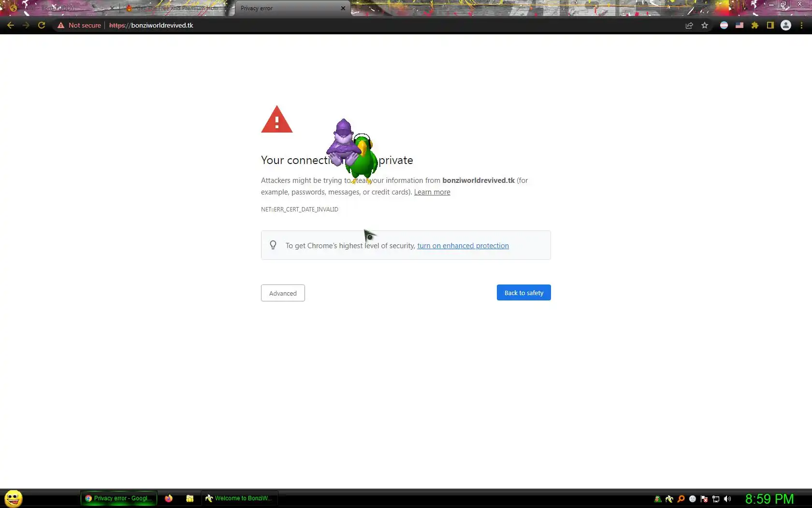Click the lightbulb tip icon
Image resolution: width=812 pixels, height=508 pixels.
(x=273, y=245)
